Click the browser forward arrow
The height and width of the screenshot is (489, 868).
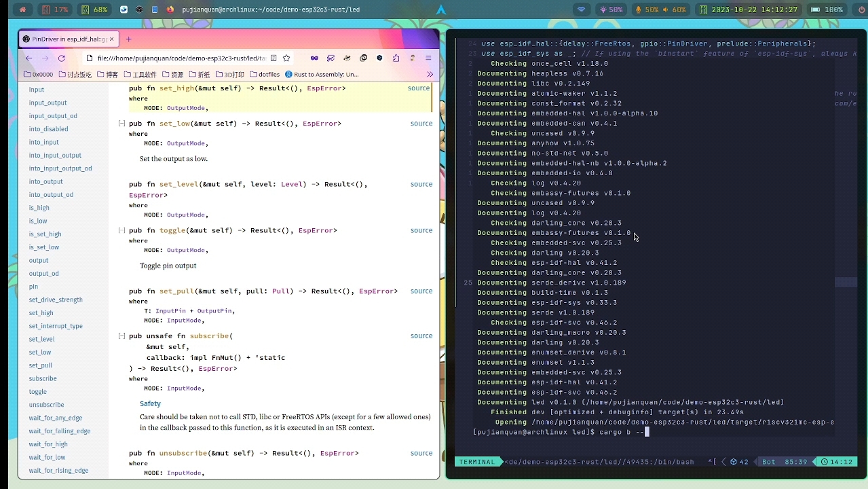coord(45,58)
